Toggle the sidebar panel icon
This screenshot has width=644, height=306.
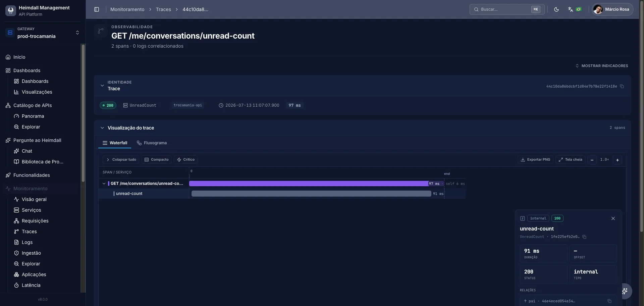click(97, 9)
